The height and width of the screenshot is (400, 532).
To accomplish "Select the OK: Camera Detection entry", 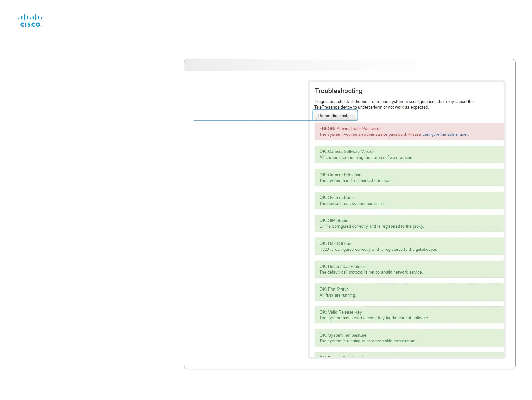I will pyautogui.click(x=409, y=177).
